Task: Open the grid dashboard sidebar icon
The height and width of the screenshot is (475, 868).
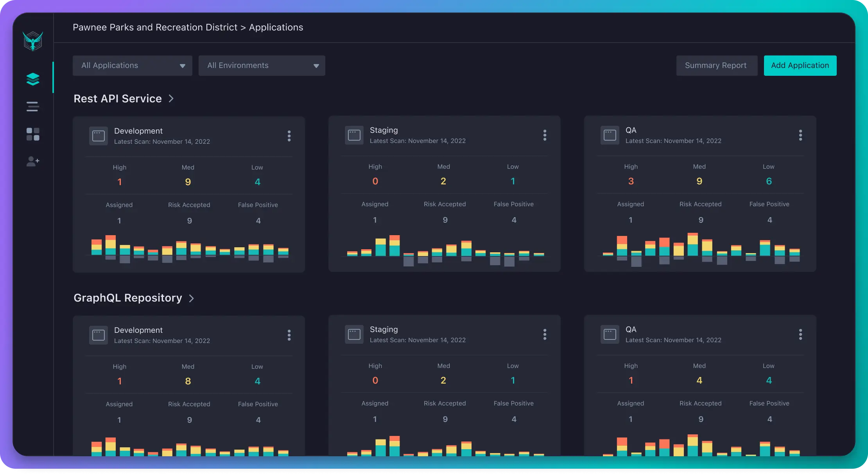Action: [33, 134]
